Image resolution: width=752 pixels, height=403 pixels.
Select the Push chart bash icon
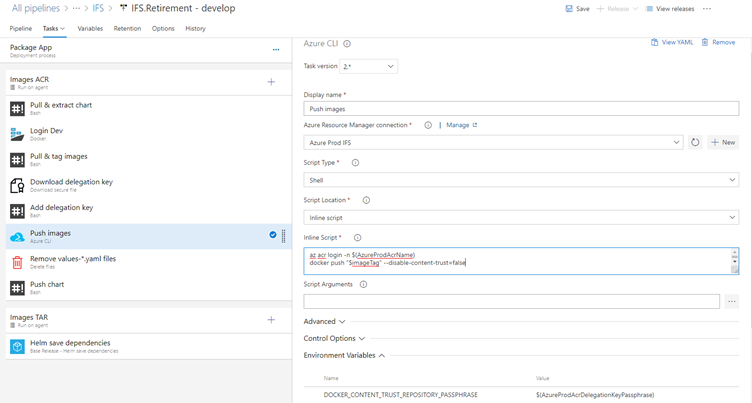(17, 288)
